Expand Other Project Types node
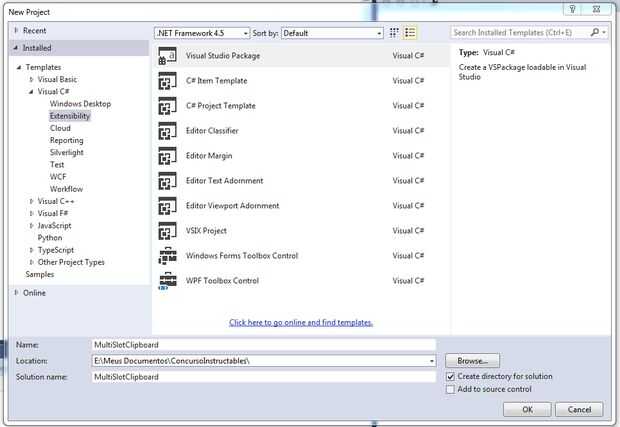620x427 pixels. 31,262
